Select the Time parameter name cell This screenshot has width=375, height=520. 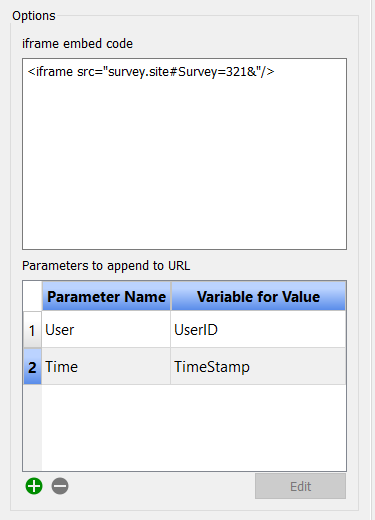point(106,367)
